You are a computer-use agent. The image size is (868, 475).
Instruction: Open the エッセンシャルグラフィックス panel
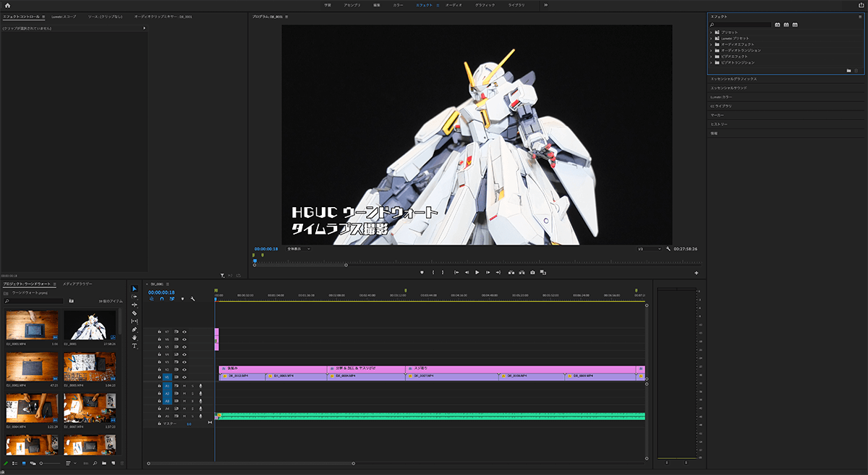pyautogui.click(x=733, y=78)
